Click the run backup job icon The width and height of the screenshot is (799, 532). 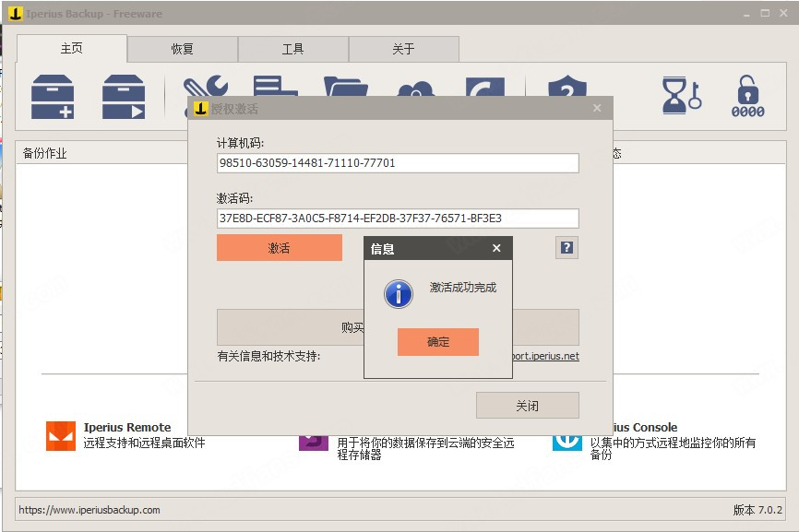click(x=124, y=97)
